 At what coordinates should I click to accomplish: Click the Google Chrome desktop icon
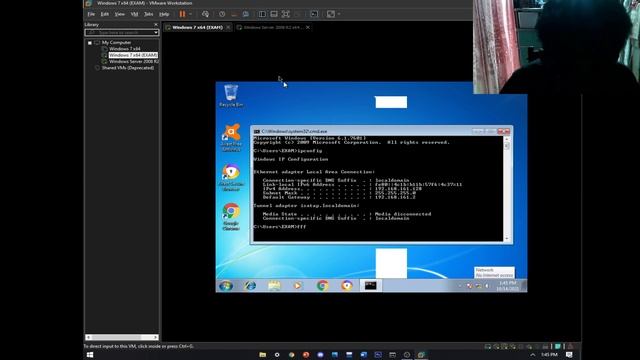231,217
